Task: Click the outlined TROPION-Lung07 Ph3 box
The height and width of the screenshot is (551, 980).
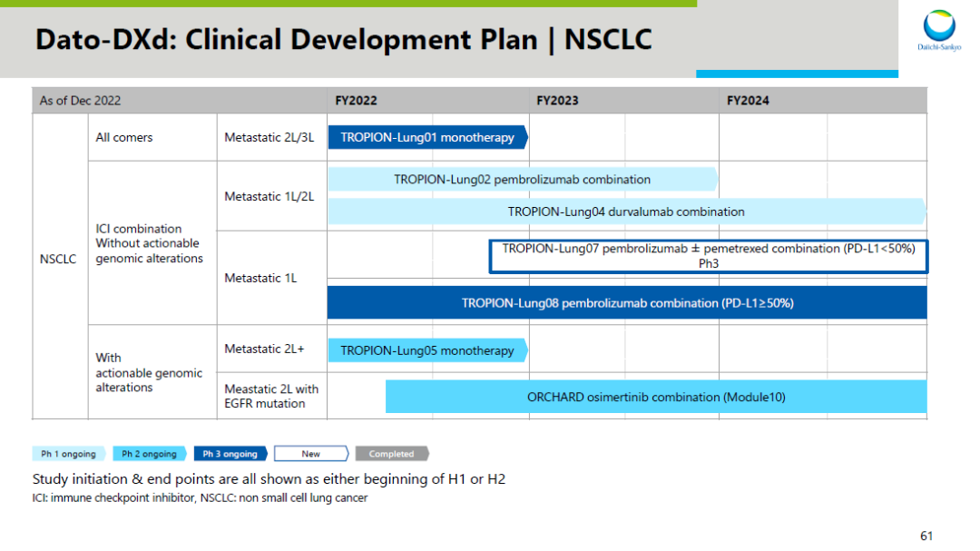Action: tap(708, 255)
